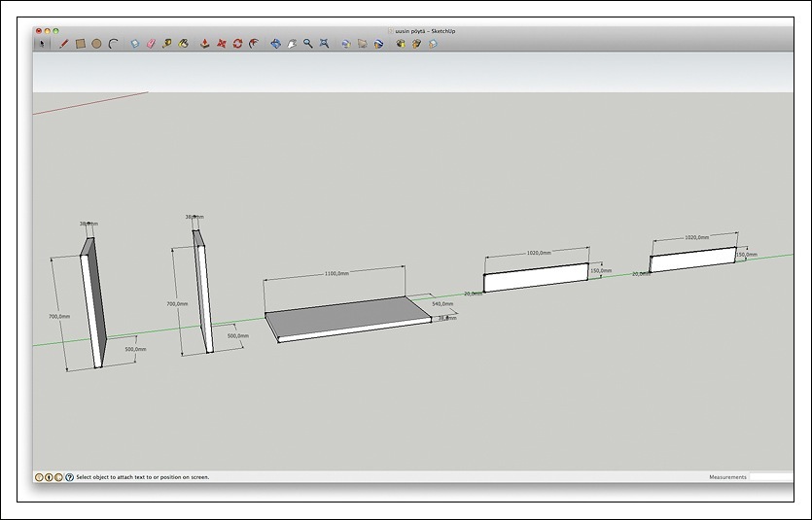The image size is (812, 520).
Task: Pick the Tape Measure tool
Action: pos(166,44)
